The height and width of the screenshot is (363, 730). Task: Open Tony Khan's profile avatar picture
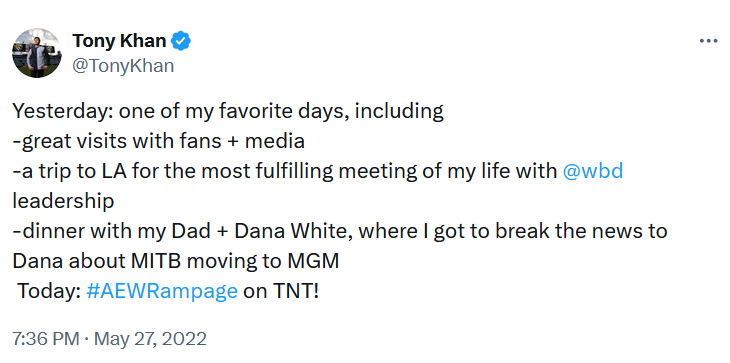click(37, 53)
